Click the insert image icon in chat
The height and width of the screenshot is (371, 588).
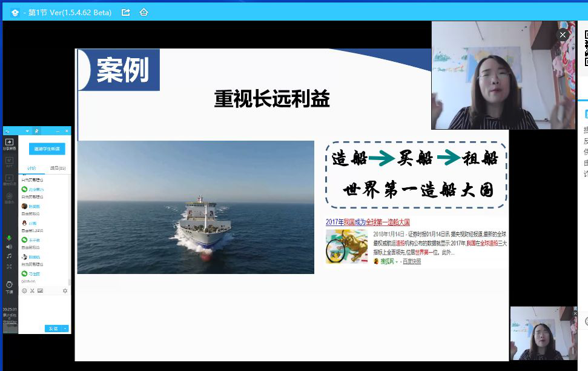(x=40, y=291)
